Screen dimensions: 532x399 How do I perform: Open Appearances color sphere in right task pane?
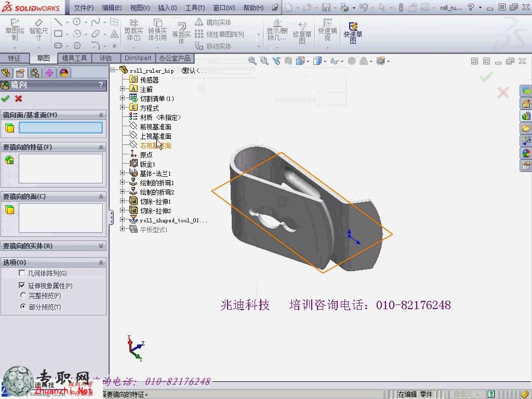coord(526,153)
